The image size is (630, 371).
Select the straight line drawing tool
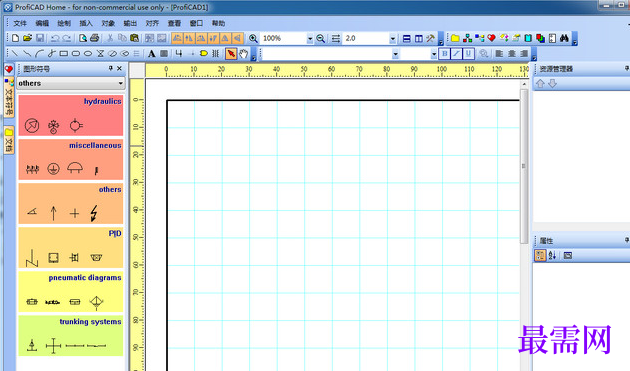(15, 53)
